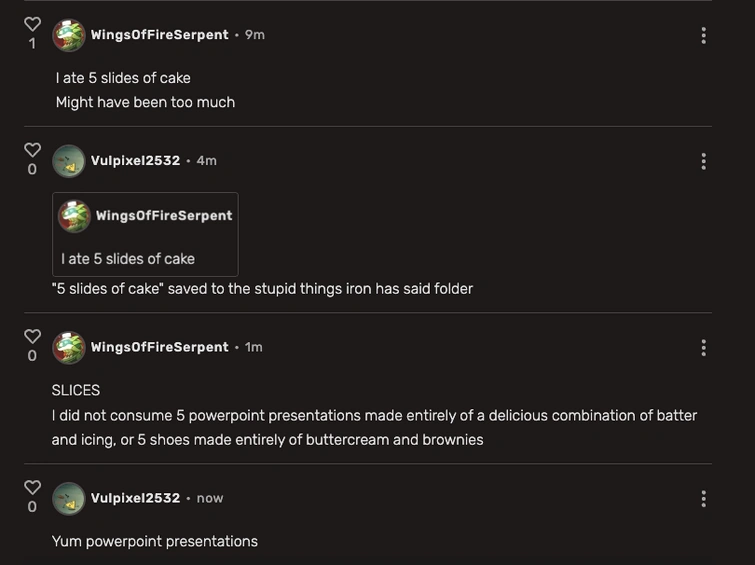Like Vulpixel2532's quoted reply post

click(32, 150)
